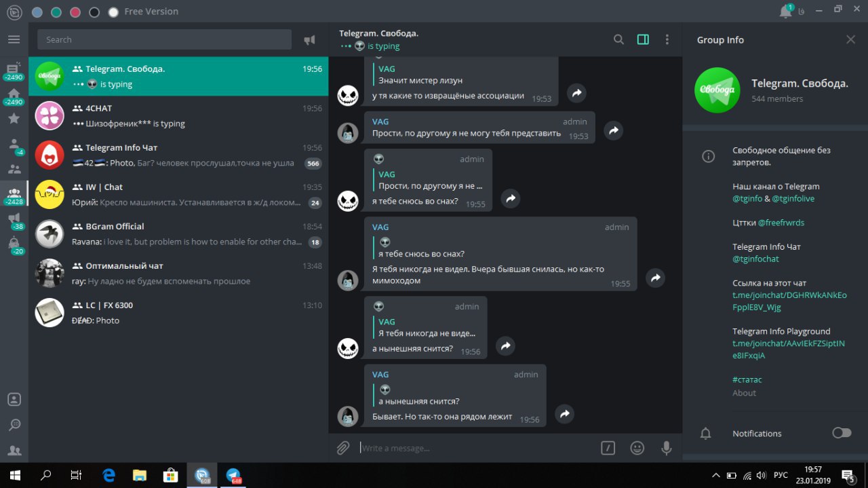
Task: Open the hamburger main menu
Action: coord(14,39)
